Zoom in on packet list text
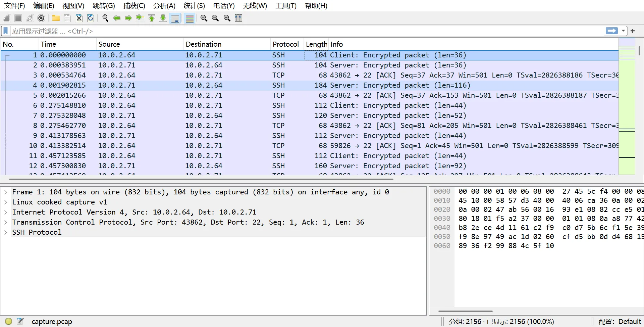This screenshot has height=327, width=644. 204,18
